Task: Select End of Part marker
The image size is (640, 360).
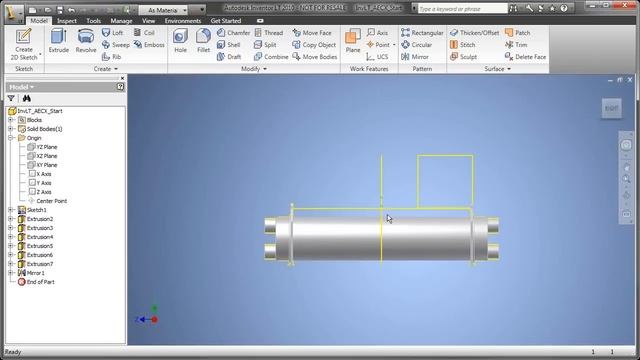Action: coord(36,282)
